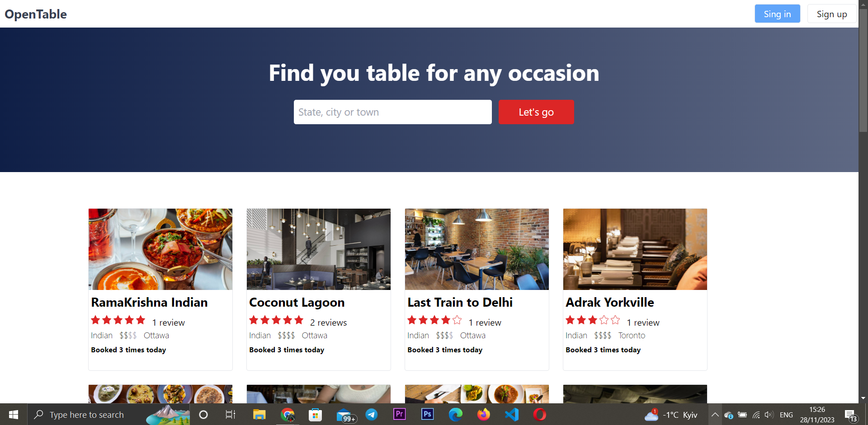
Task: Click the Sign up button
Action: point(832,14)
